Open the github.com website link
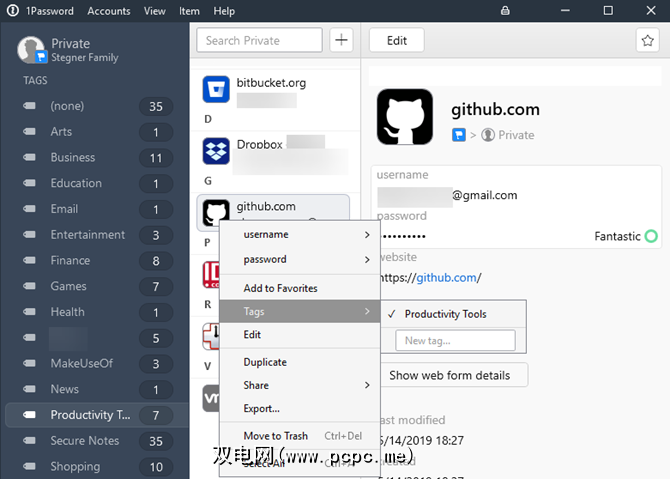Viewport: 670px width, 479px height. pyautogui.click(x=446, y=278)
